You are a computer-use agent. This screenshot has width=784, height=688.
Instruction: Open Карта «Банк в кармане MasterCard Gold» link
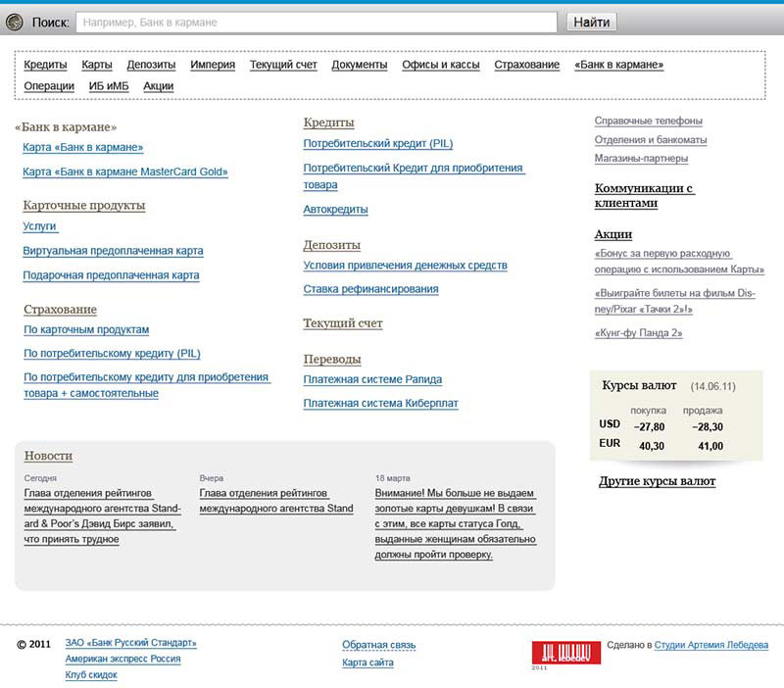click(125, 172)
